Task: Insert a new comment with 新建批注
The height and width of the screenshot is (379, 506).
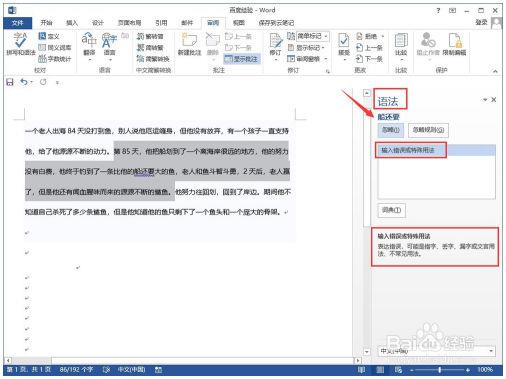Action: (189, 44)
